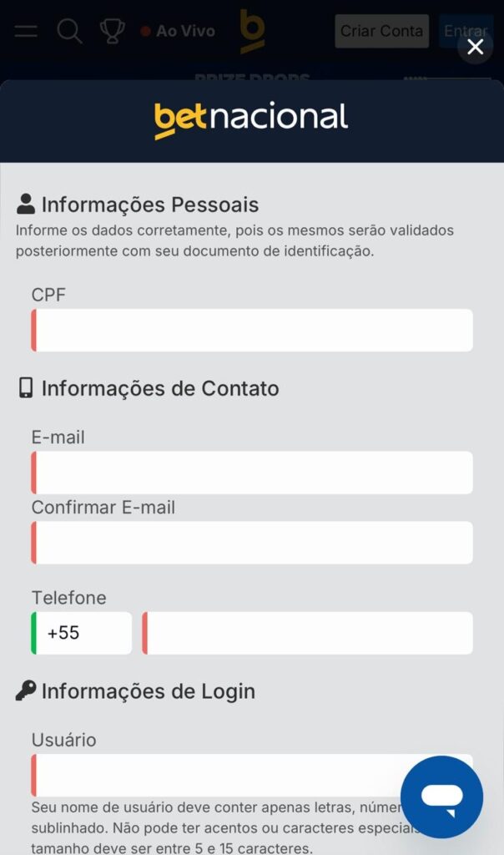
Task: Click the Telefone number input field
Action: (x=308, y=632)
